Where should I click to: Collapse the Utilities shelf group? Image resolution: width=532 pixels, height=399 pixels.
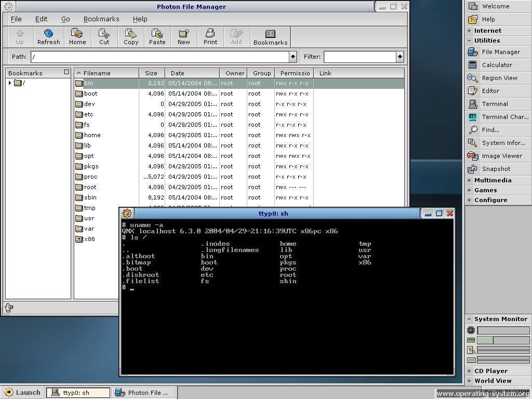pos(469,41)
